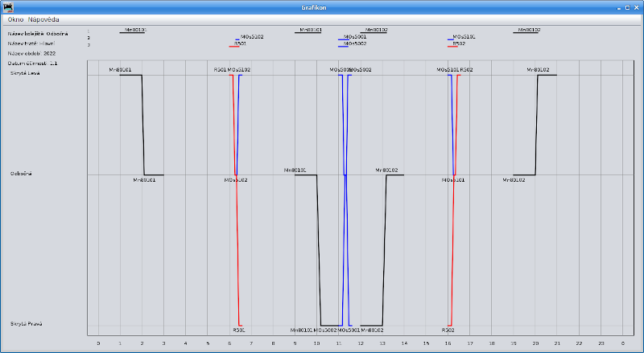This screenshot has height=353, width=644.
Task: Click hour 12 on the time axis
Action: [361, 343]
